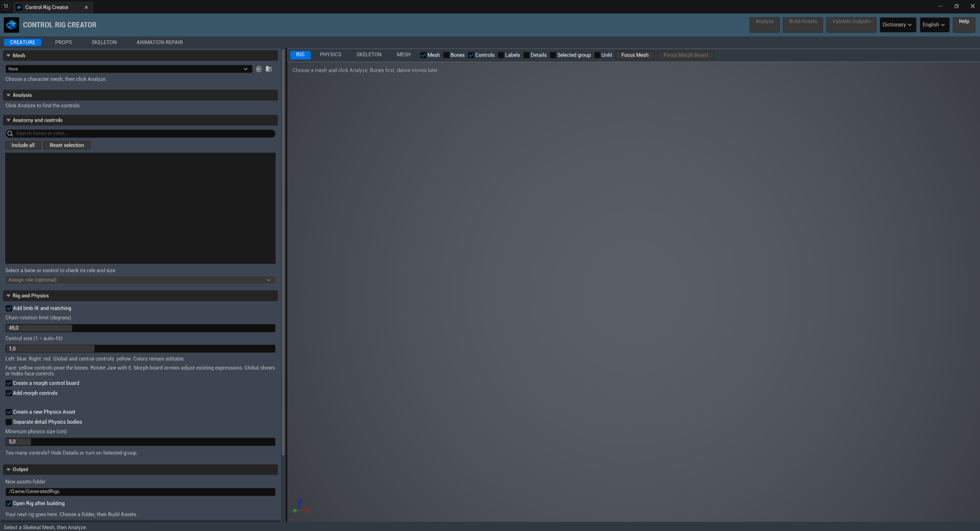Toggle the Mesh visibility checkbox
Viewport: 980px width, 531px height.
[423, 55]
